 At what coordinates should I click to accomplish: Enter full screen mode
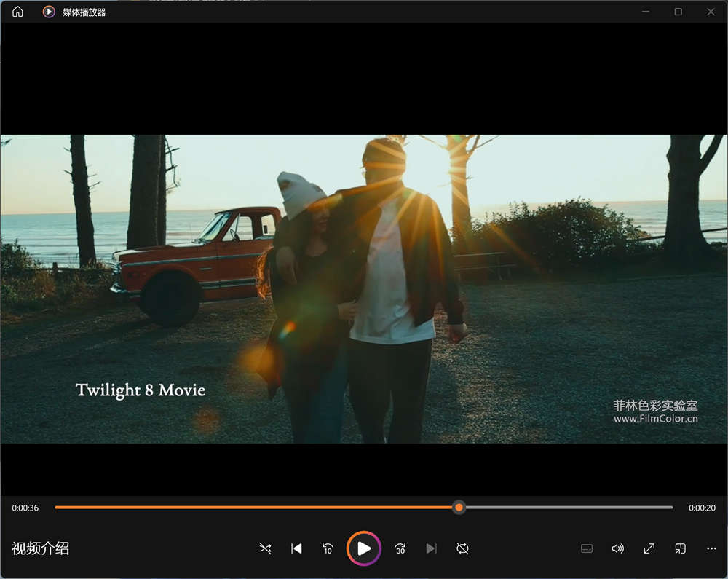pos(649,548)
